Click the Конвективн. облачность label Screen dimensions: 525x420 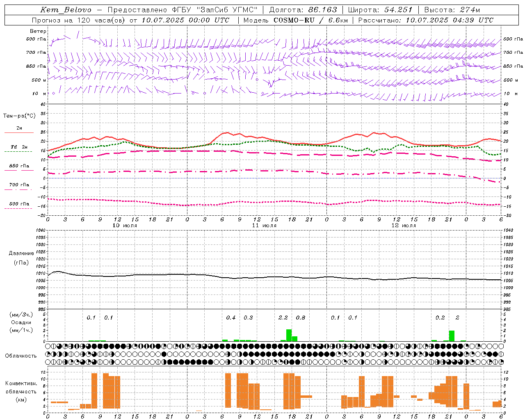click(21, 388)
